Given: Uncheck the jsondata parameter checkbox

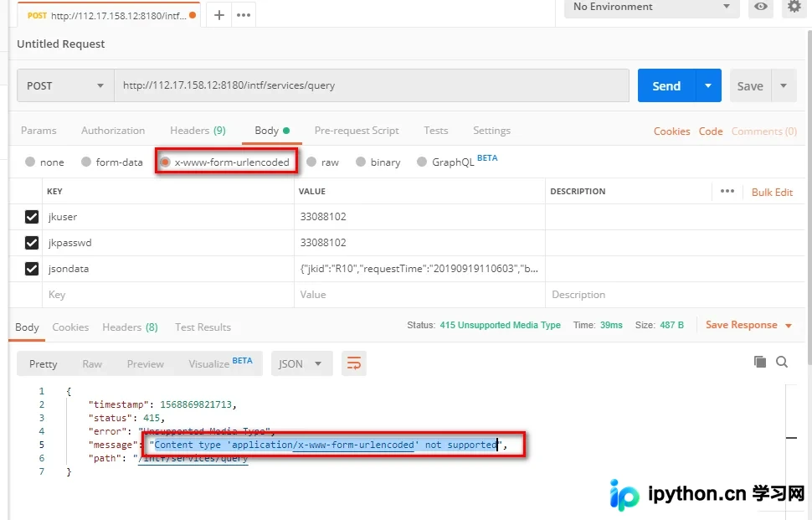Looking at the screenshot, I should (32, 268).
